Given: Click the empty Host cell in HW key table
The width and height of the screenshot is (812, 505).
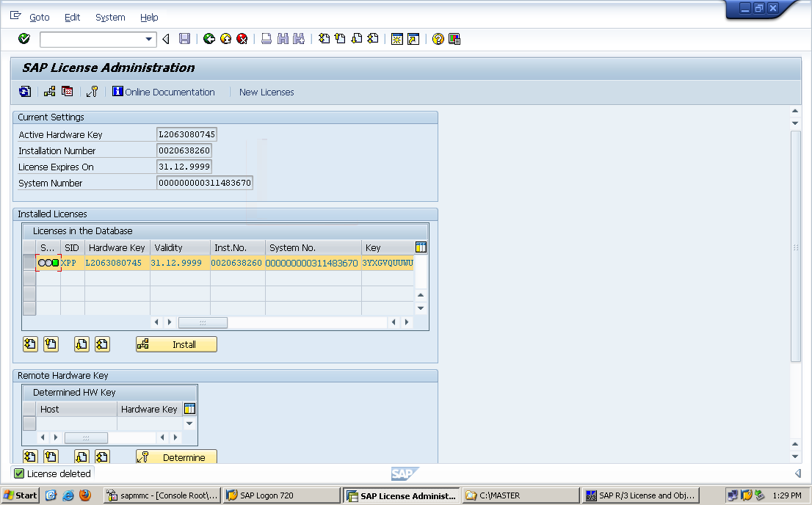Looking at the screenshot, I should [76, 424].
